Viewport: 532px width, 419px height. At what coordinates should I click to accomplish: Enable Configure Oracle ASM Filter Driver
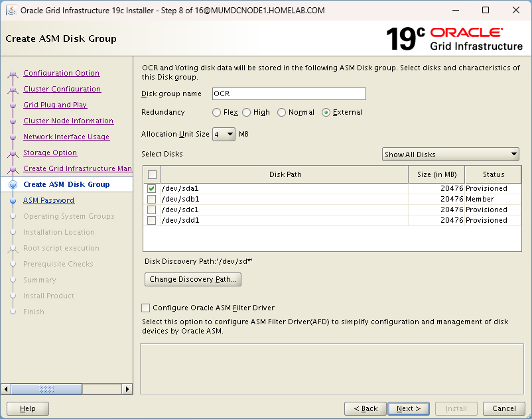pos(146,308)
